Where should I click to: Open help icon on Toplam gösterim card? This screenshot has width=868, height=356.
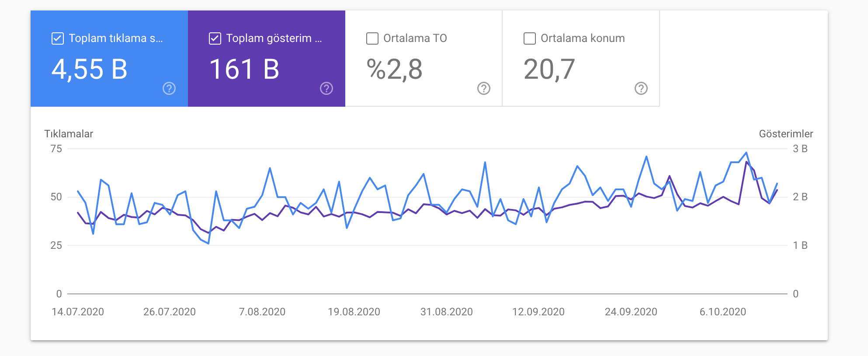click(326, 88)
